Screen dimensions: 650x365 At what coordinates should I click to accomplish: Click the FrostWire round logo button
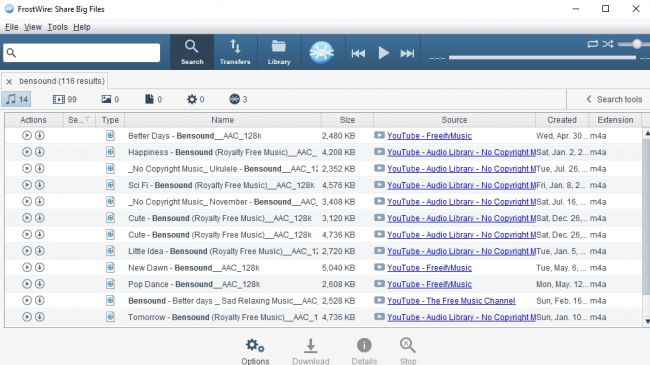tap(322, 52)
